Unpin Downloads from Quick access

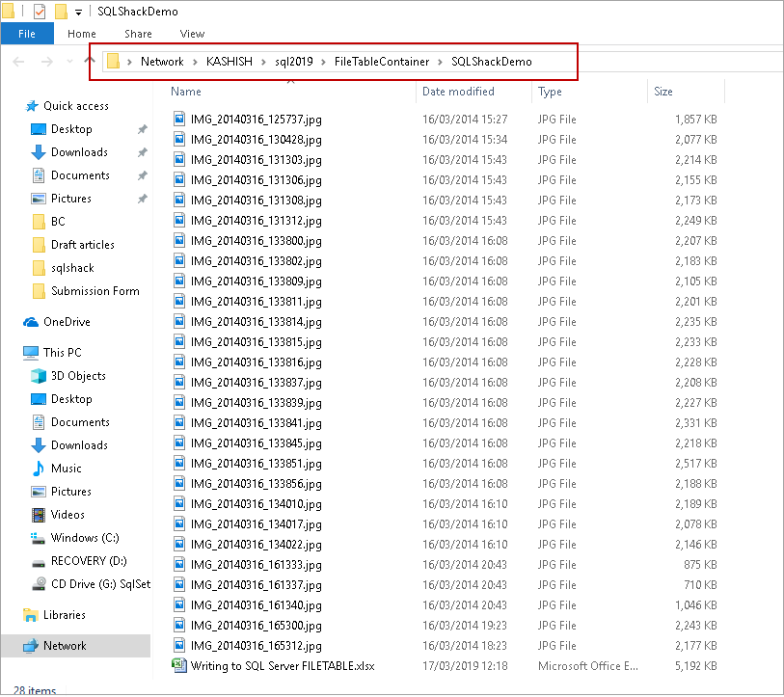(143, 151)
